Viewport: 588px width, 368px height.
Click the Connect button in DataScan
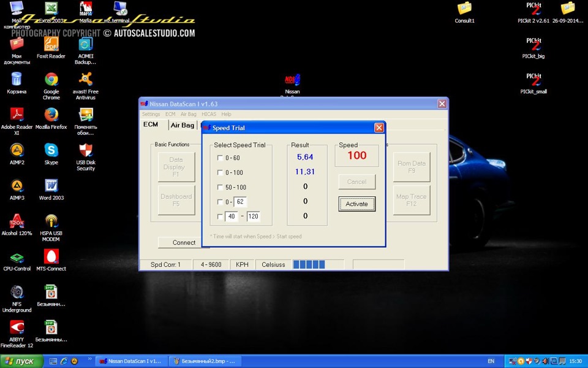click(184, 243)
